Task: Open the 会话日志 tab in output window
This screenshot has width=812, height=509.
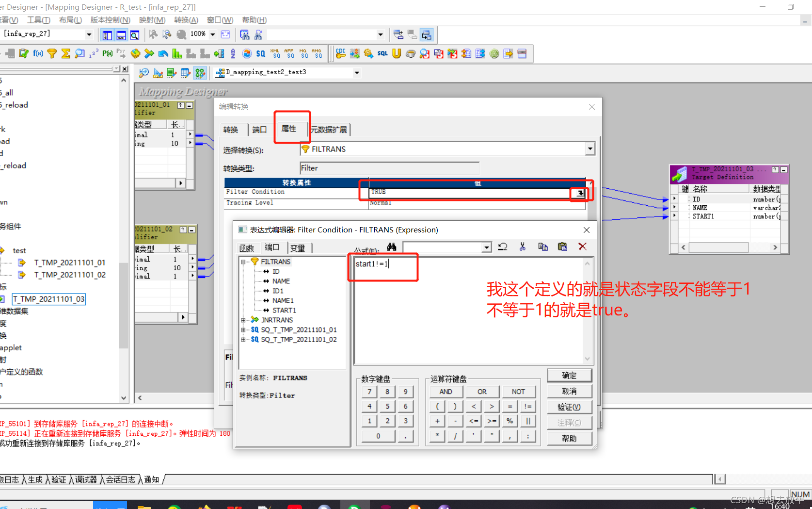Action: click(x=121, y=479)
